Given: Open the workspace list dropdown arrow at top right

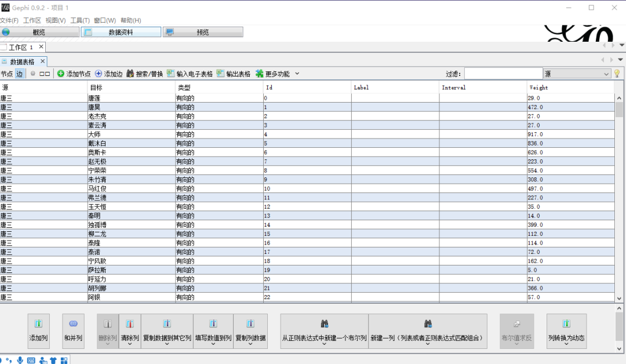Looking at the screenshot, I should tap(622, 45).
